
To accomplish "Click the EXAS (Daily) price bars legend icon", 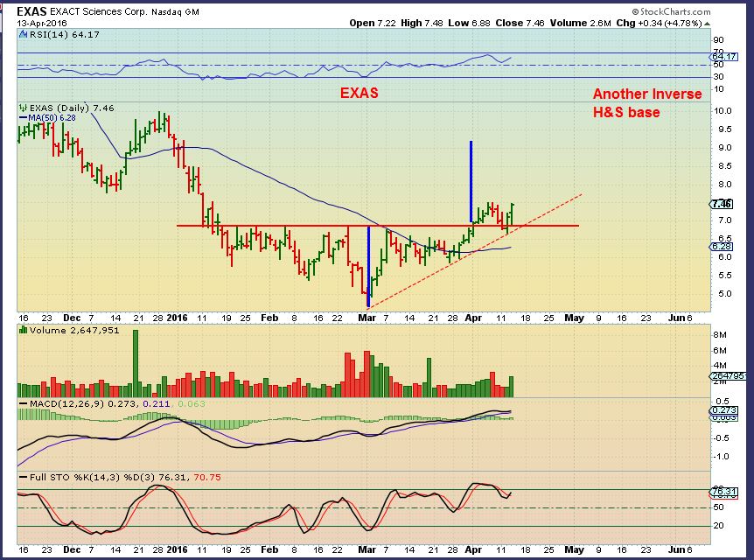I will (x=23, y=108).
